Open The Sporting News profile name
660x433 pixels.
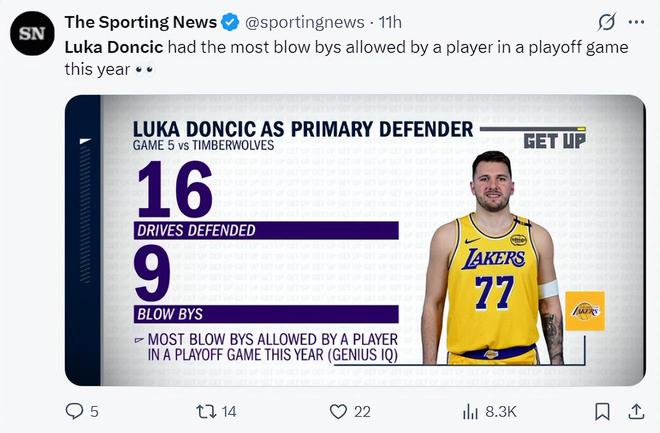click(139, 22)
